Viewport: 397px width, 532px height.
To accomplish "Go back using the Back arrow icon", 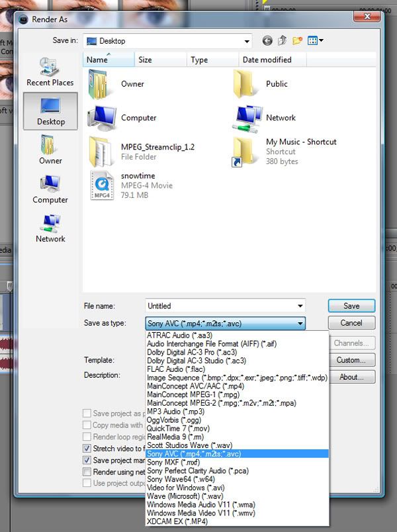I will [267, 41].
